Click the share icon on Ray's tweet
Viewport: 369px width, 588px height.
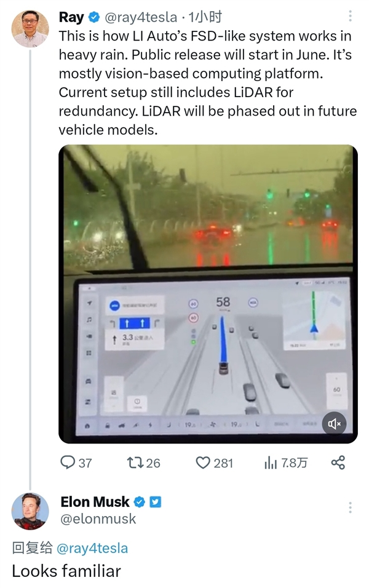(338, 463)
